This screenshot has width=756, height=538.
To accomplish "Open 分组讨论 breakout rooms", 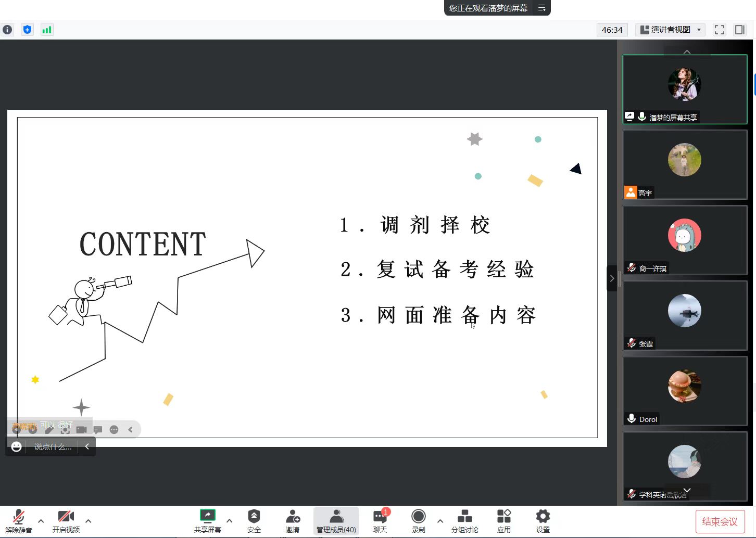I will (464, 520).
